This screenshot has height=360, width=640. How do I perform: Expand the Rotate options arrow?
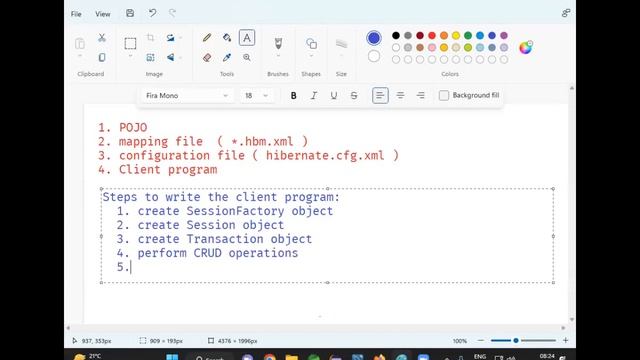pyautogui.click(x=180, y=38)
